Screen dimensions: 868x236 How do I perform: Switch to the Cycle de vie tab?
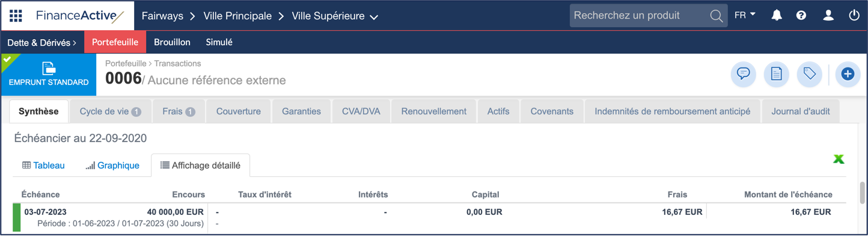[x=110, y=111]
